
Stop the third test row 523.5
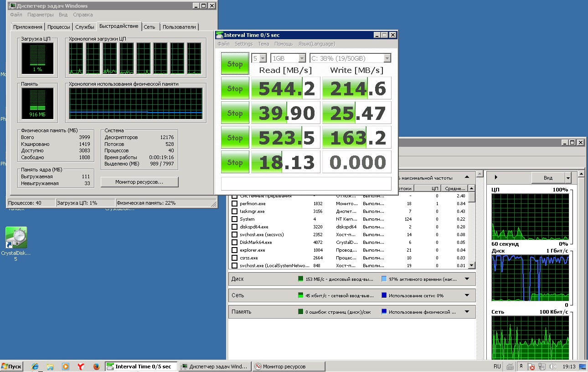point(235,138)
